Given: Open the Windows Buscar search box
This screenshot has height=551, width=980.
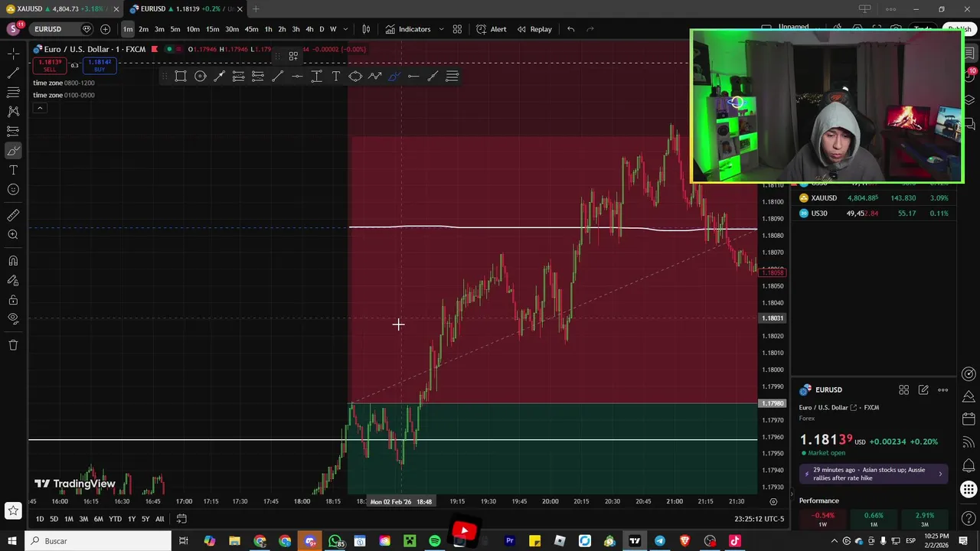Looking at the screenshot, I should pyautogui.click(x=97, y=541).
